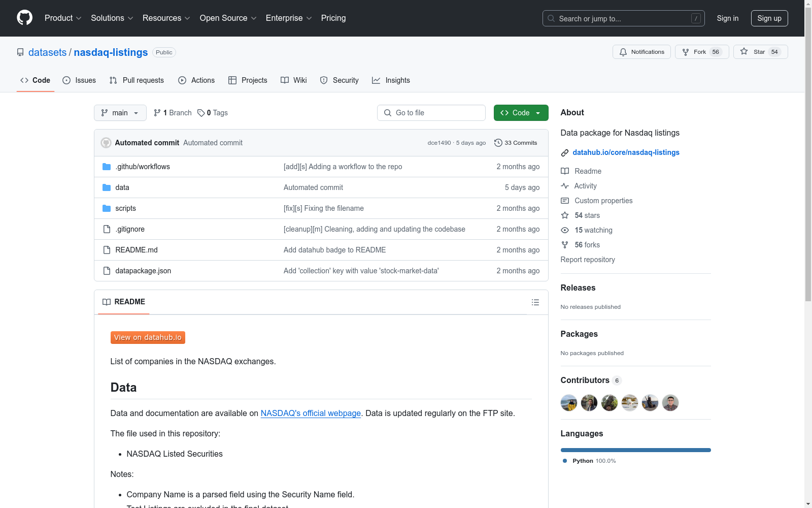Screen dimensions: 812x508
Task: Click the README book icon in file panel
Action: (x=107, y=302)
